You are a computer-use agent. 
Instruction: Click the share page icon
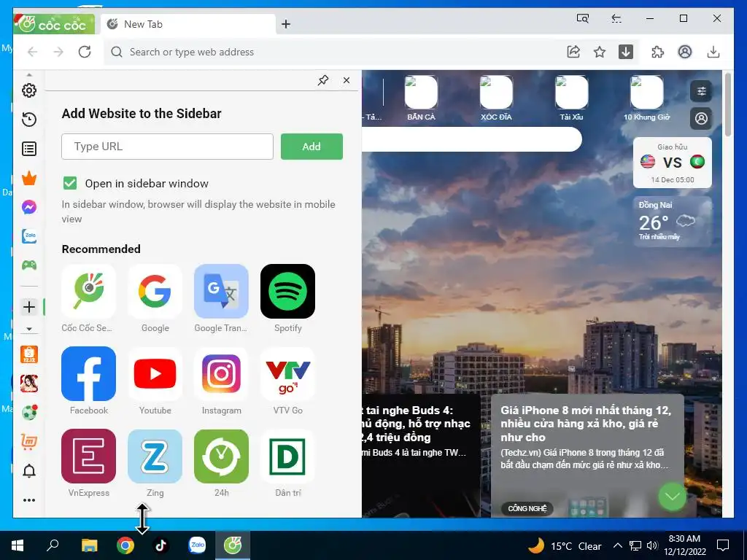[x=573, y=52]
